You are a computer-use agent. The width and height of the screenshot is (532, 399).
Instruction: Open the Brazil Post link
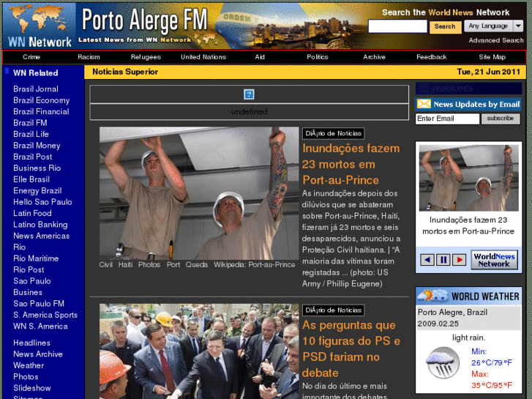tap(33, 157)
